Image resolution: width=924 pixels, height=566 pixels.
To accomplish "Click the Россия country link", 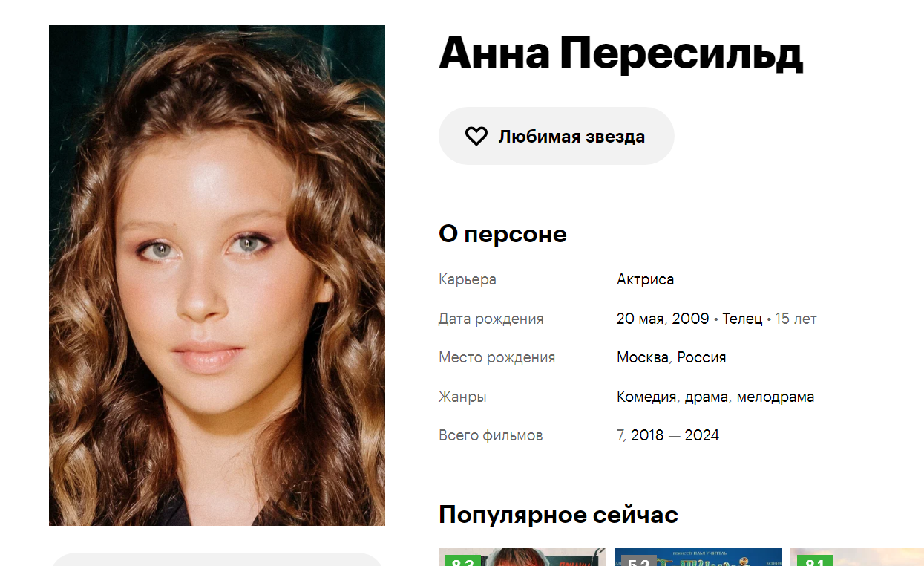I will [x=701, y=357].
